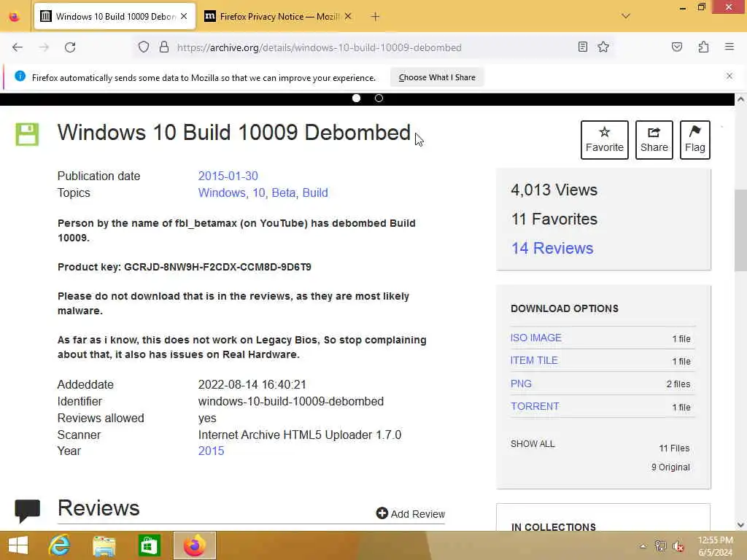Image resolution: width=747 pixels, height=560 pixels.
Task: Open the network tray icon
Action: 660,546
